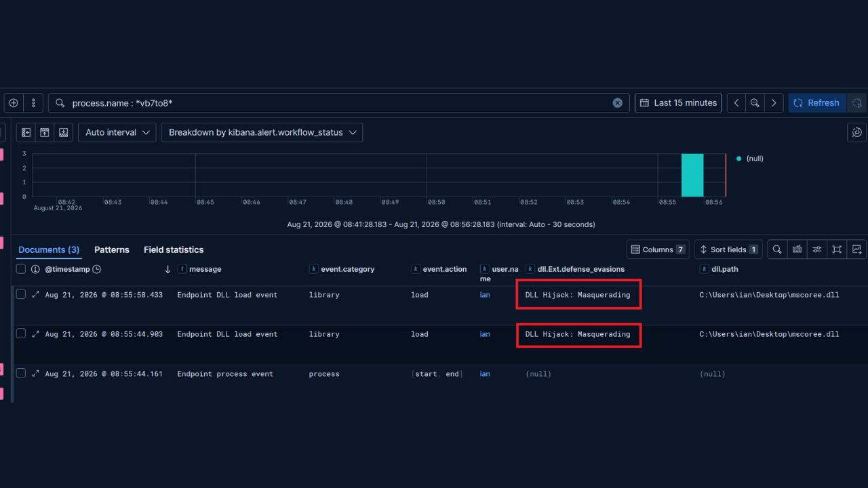This screenshot has width=868, height=488.
Task: Open the auto-refresh settings icon
Action: pos(857,103)
